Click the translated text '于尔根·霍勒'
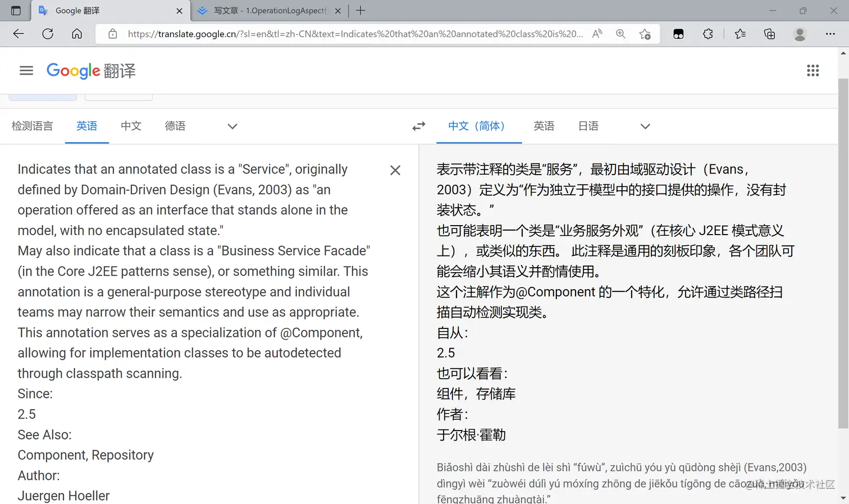 coord(472,435)
